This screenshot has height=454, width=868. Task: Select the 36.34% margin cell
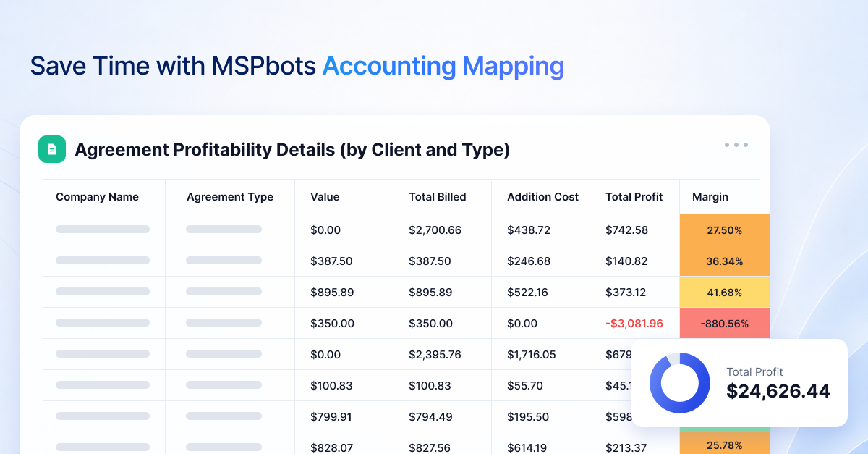pyautogui.click(x=725, y=261)
